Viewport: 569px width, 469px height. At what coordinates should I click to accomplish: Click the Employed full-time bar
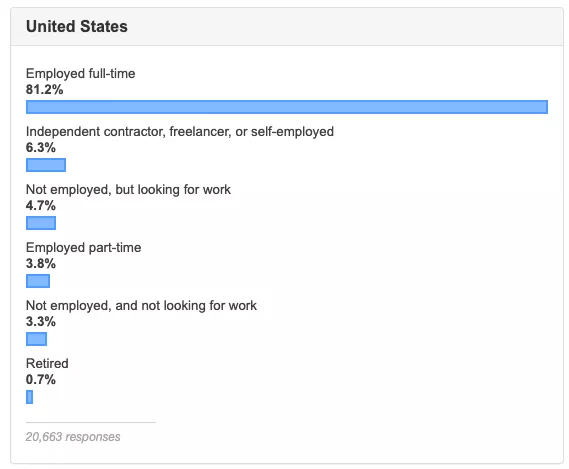tap(287, 107)
